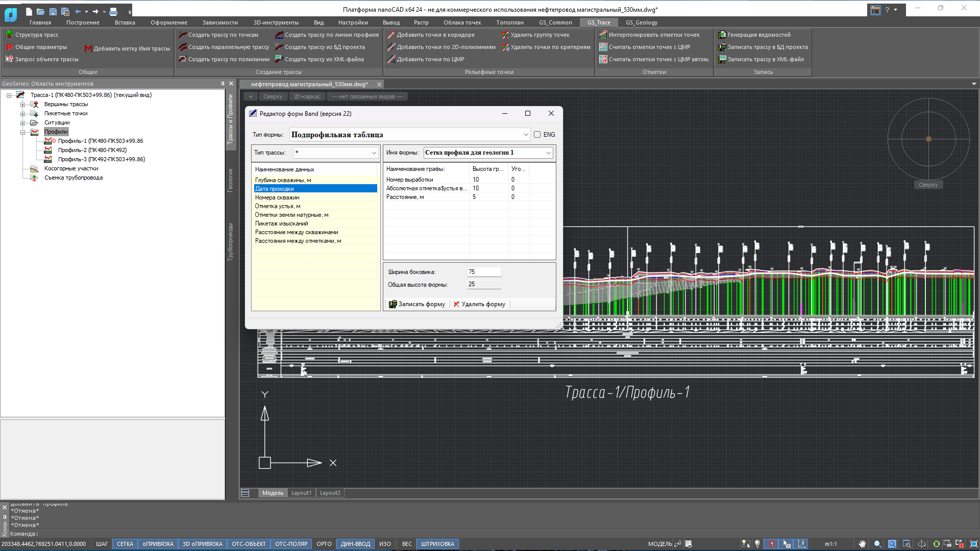
Task: Click the Regenerate green arrows icon
Action: [936, 544]
